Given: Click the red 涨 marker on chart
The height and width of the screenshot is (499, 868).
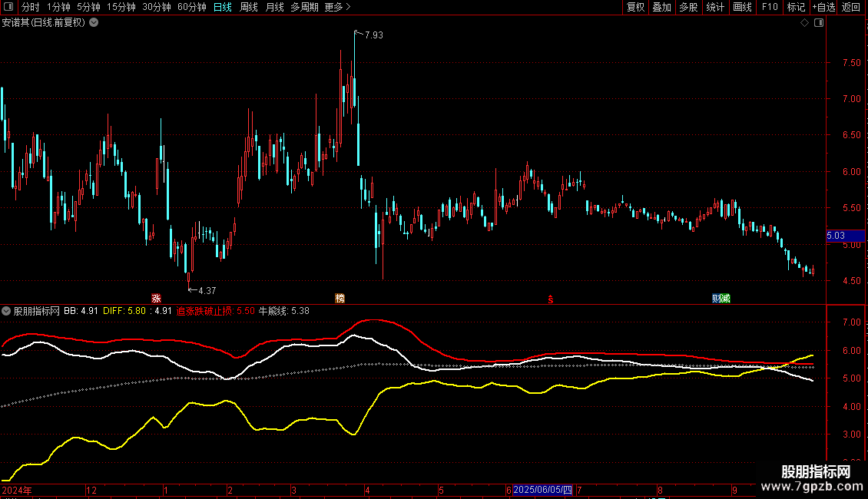Looking at the screenshot, I should (x=156, y=298).
